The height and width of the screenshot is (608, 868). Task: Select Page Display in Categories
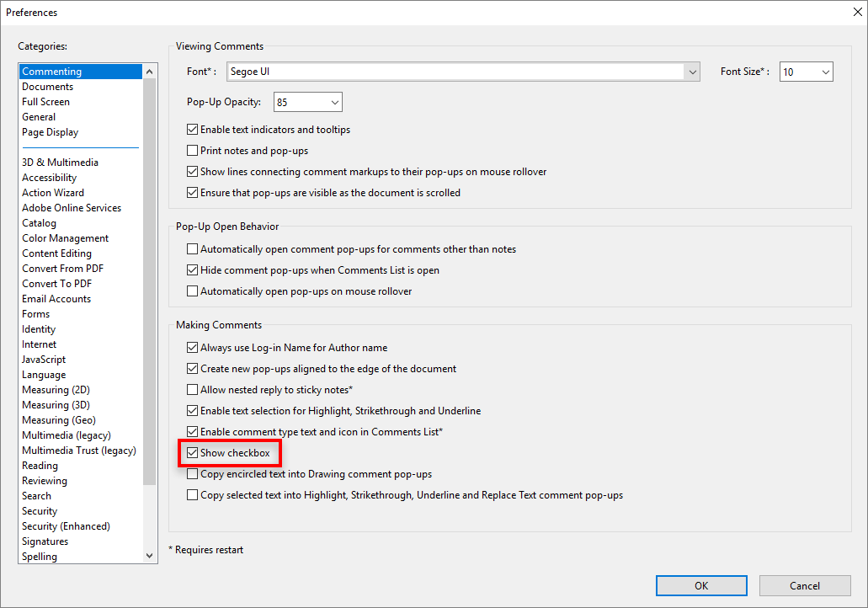[x=50, y=132]
